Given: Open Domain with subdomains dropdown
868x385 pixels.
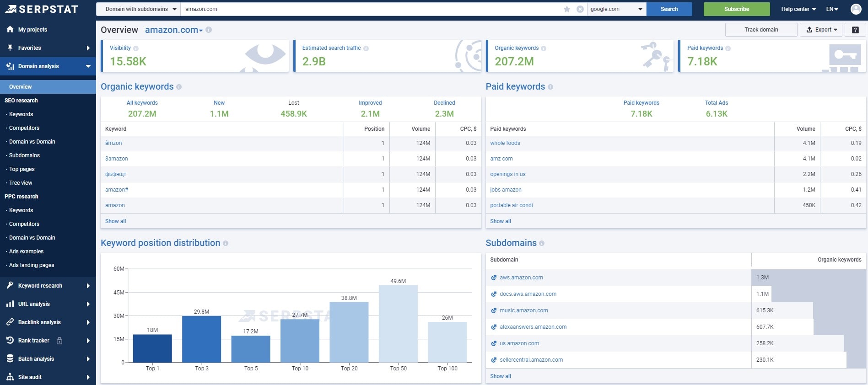Looking at the screenshot, I should pos(139,9).
